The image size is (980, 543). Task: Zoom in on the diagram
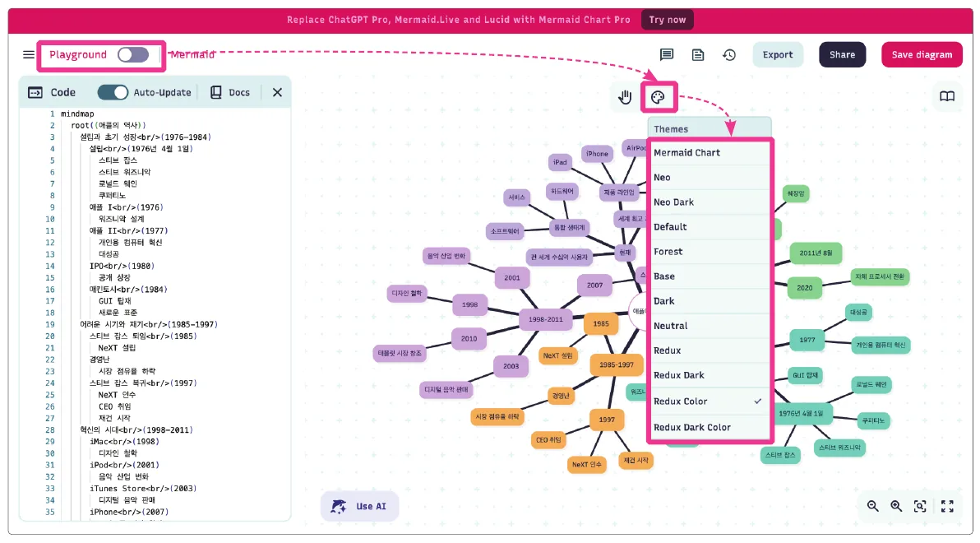point(896,506)
